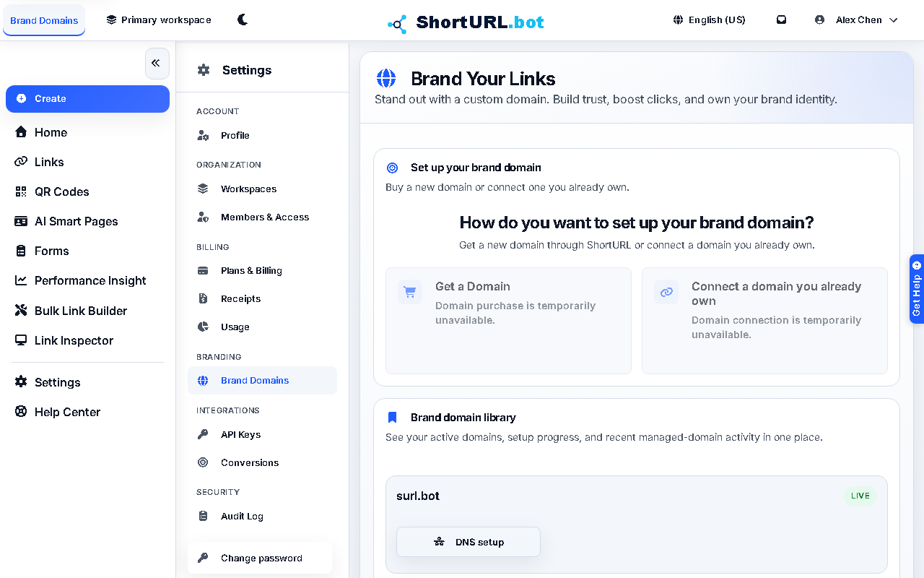Click the DNS setup button
The height and width of the screenshot is (578, 924).
(468, 542)
